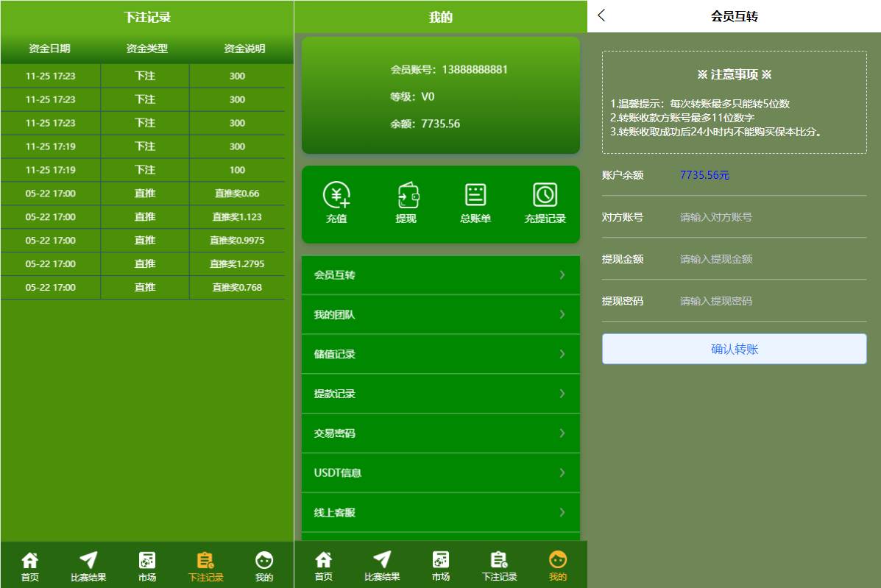Screen dimensions: 881x588
Task: Click the 会员账号: 13888888881 text
Action: click(449, 70)
